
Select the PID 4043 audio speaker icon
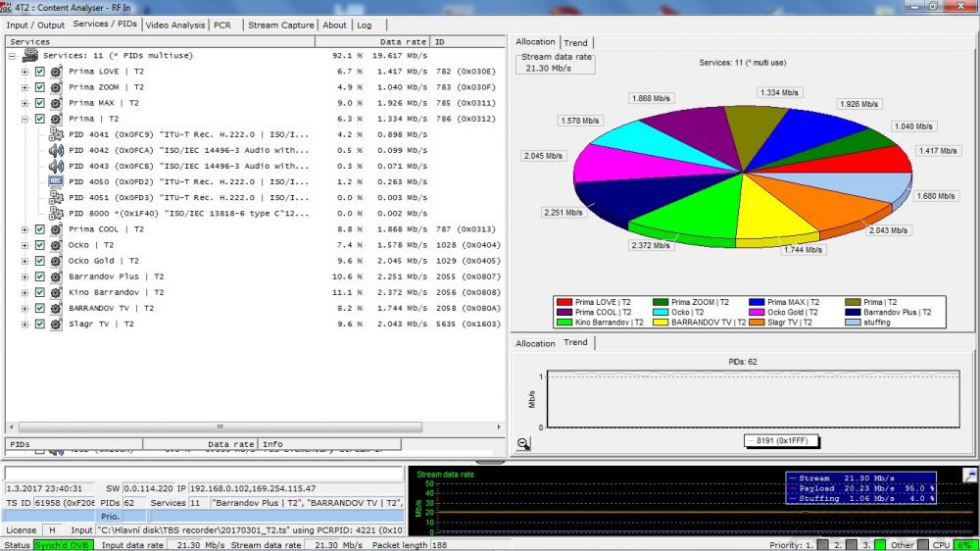pyautogui.click(x=56, y=166)
